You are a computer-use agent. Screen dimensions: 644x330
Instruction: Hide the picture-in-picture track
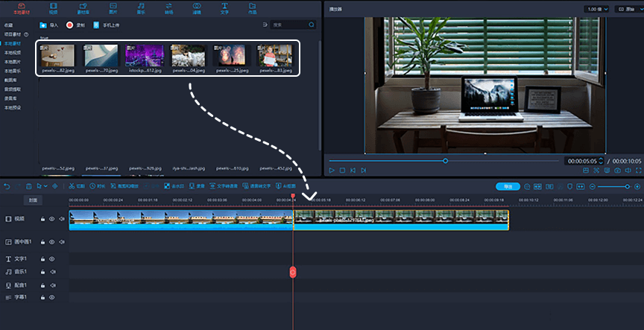click(x=51, y=242)
